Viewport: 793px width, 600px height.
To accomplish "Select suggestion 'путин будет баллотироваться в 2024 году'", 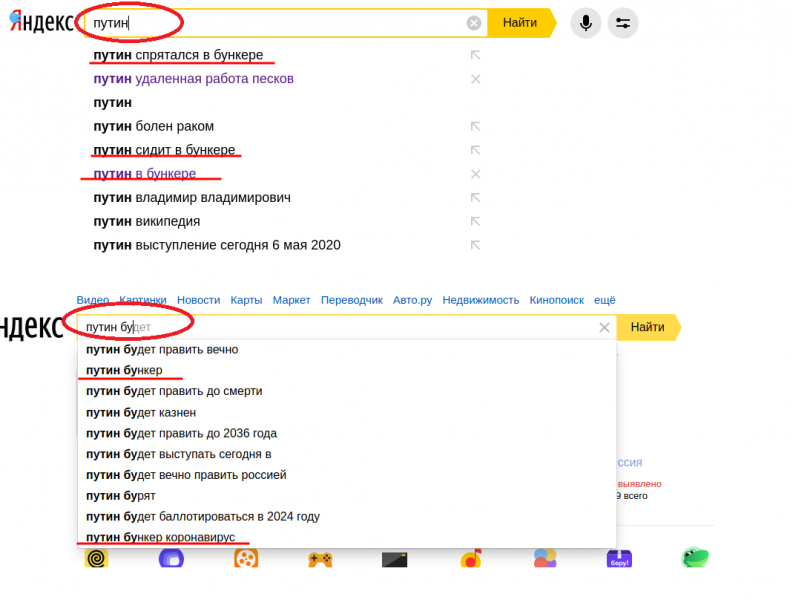I will [x=203, y=517].
